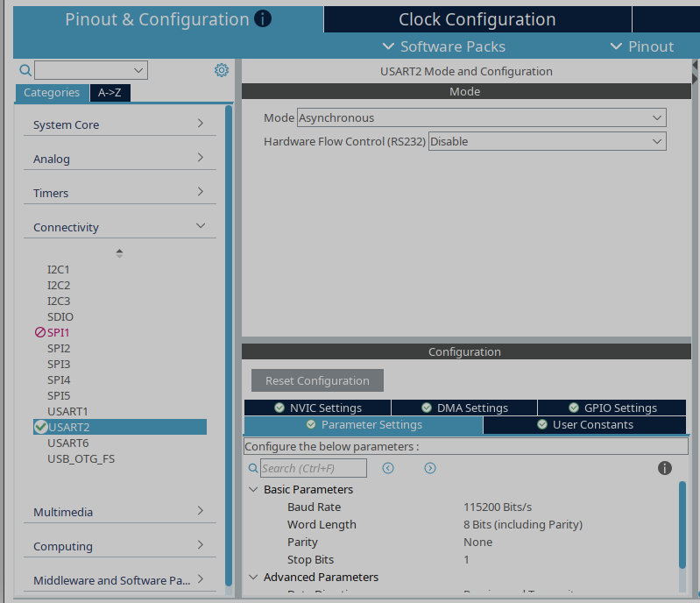Open the Mode dropdown set to Asynchronous
The image size is (700, 603).
[482, 117]
